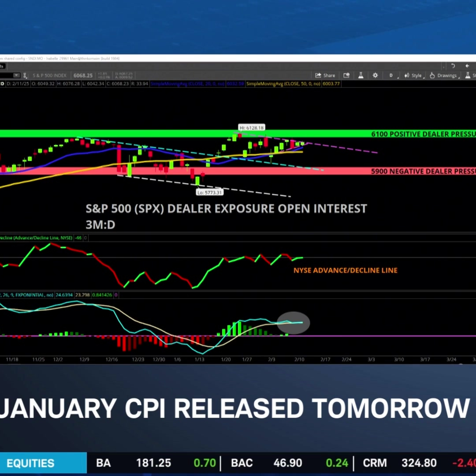Click the S & P 500 INDEX symbol name

coord(50,75)
